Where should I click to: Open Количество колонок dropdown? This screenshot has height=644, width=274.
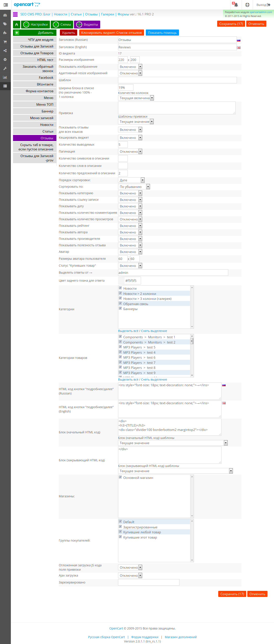tap(136, 98)
